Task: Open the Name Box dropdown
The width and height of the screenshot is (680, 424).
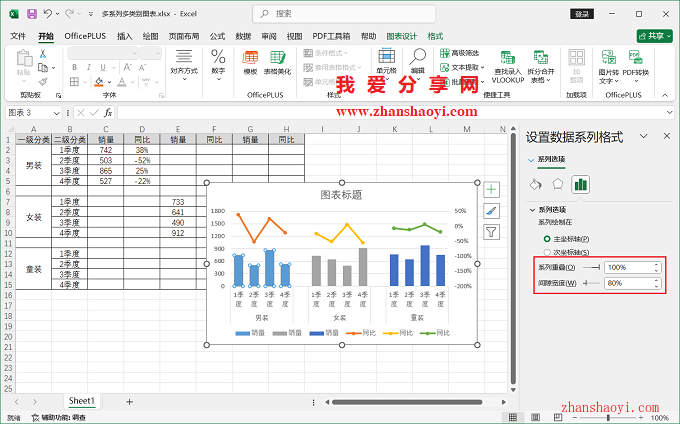Action: 56,113
